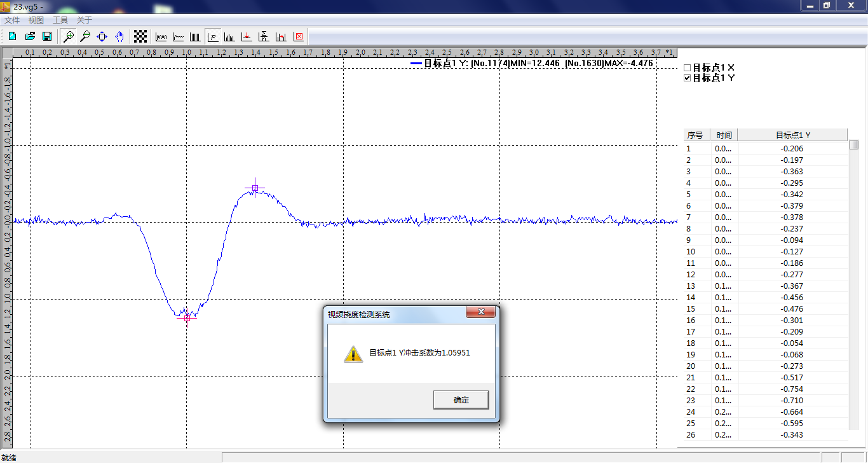The width and height of the screenshot is (868, 463).
Task: Click the table value -0.054
Action: click(793, 343)
